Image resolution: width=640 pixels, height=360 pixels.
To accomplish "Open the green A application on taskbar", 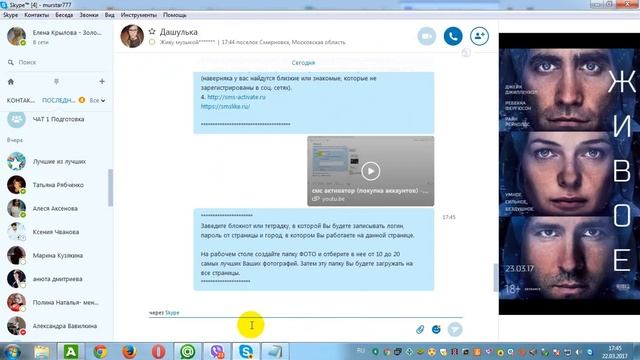I will [x=71, y=352].
